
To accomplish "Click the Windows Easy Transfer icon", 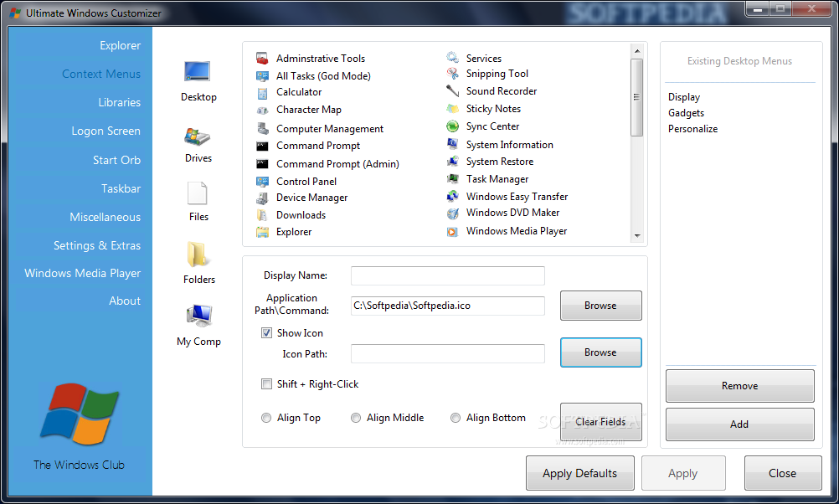I will point(453,197).
